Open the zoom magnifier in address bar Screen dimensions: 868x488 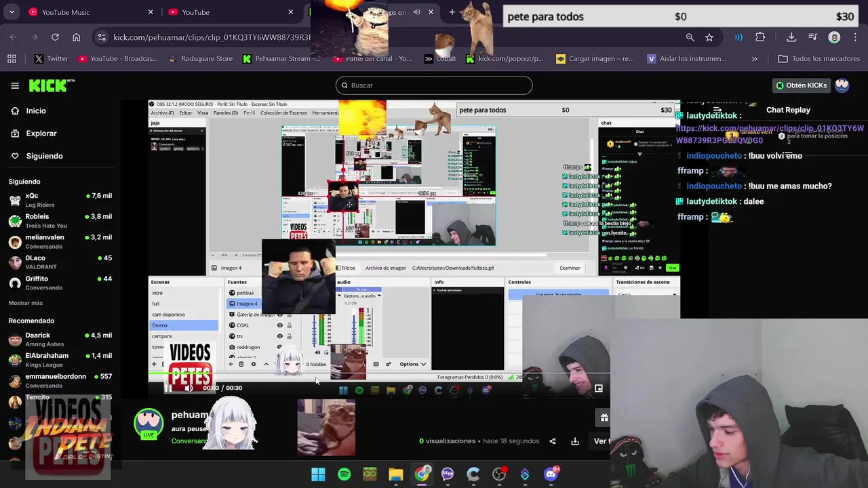[x=690, y=37]
